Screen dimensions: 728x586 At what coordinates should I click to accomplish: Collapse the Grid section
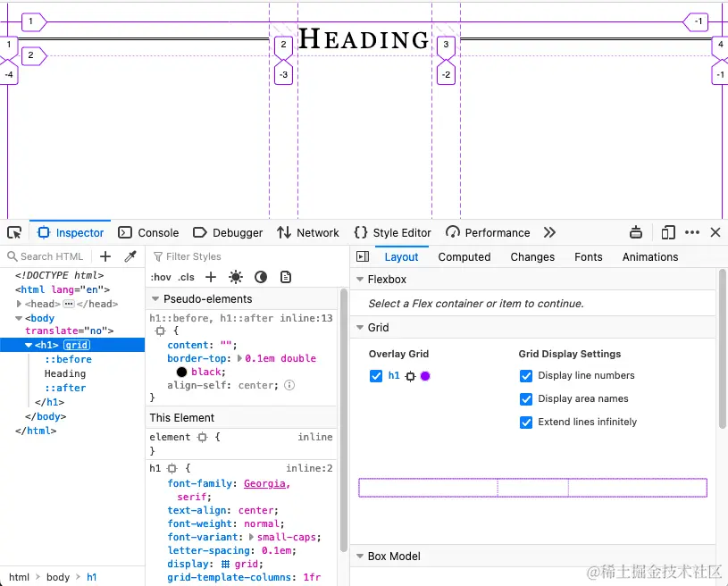point(360,327)
